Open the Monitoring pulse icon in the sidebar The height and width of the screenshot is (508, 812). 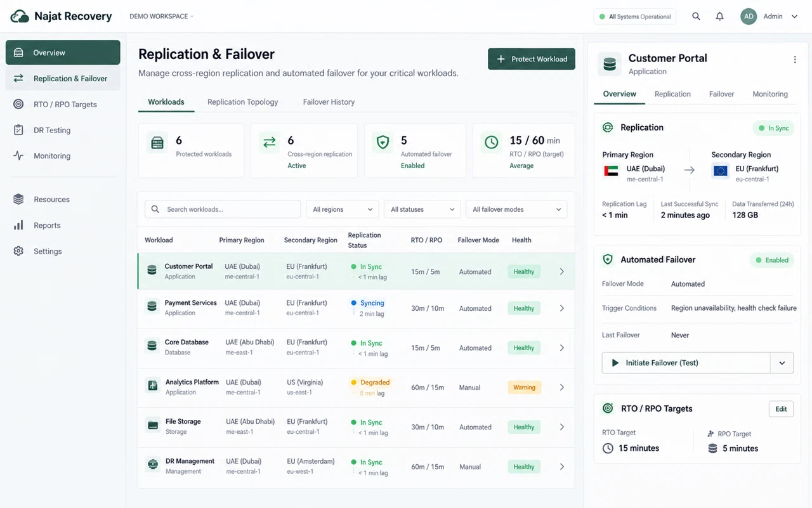pyautogui.click(x=18, y=155)
